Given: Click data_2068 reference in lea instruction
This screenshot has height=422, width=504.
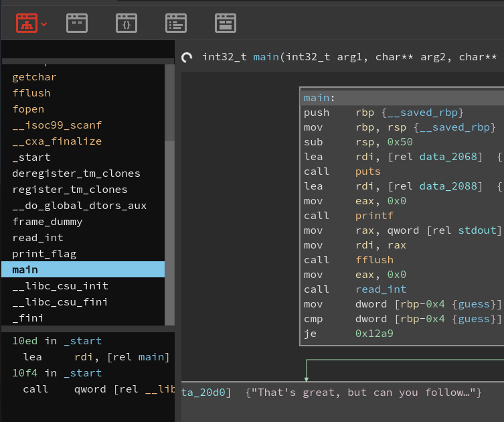Looking at the screenshot, I should [448, 157].
